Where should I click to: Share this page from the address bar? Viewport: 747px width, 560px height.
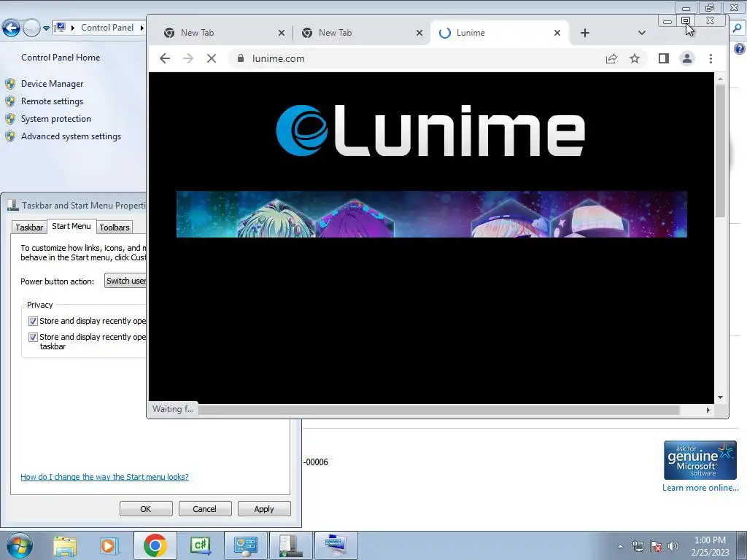(611, 58)
